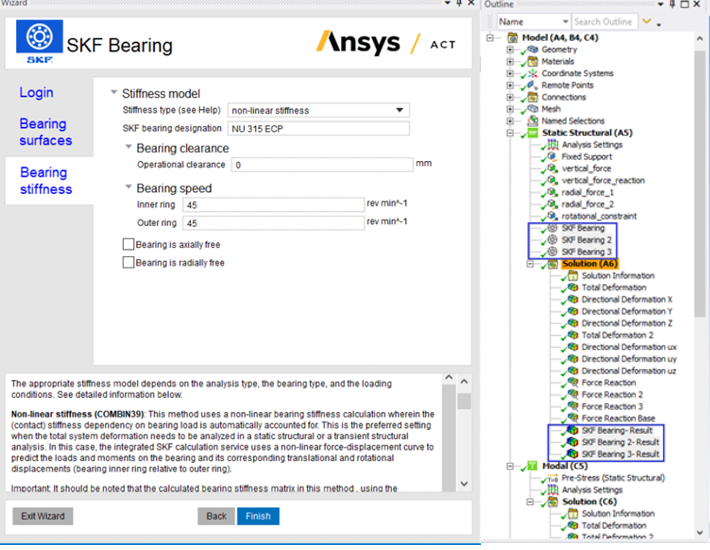710x550 pixels.
Task: Click the Outer ring speed field
Action: coord(273,223)
